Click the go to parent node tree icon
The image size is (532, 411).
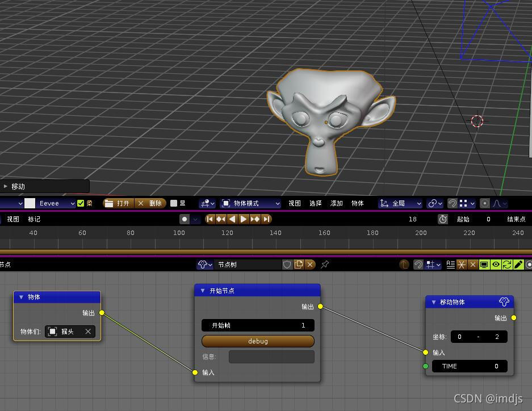coord(404,265)
